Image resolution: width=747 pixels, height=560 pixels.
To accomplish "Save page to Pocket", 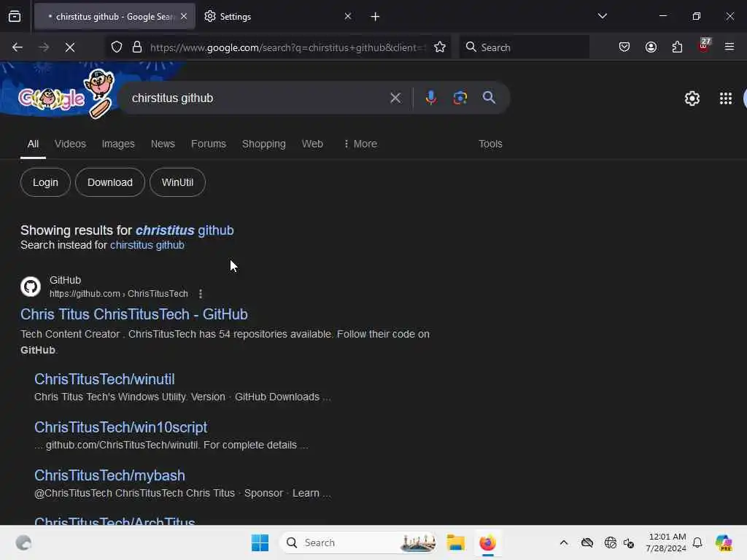I will tap(624, 47).
